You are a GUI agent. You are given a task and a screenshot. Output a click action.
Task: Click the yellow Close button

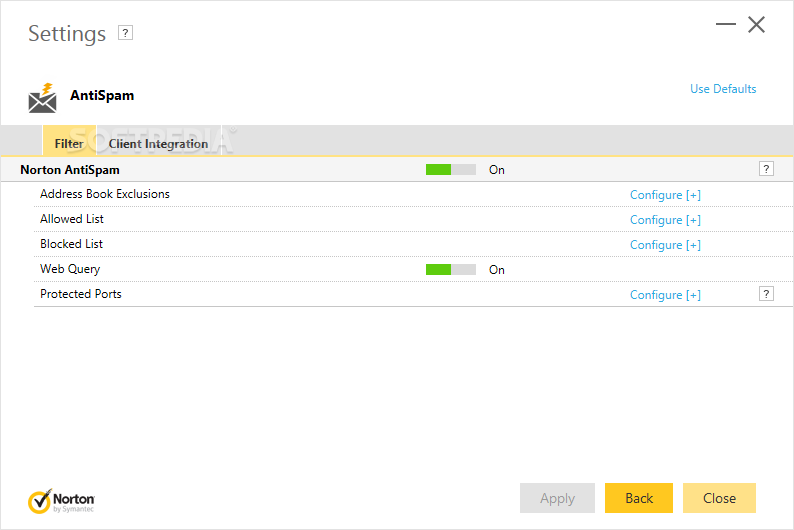(x=719, y=498)
